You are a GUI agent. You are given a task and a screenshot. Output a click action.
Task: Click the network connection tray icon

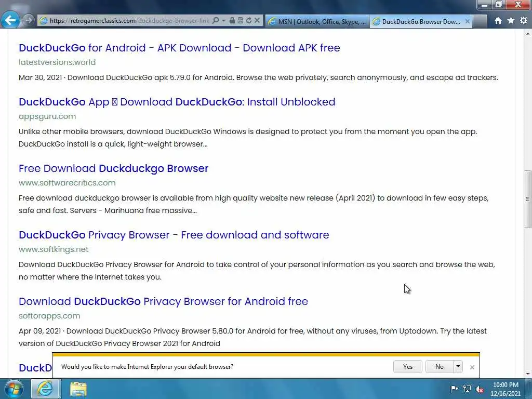pos(467,389)
